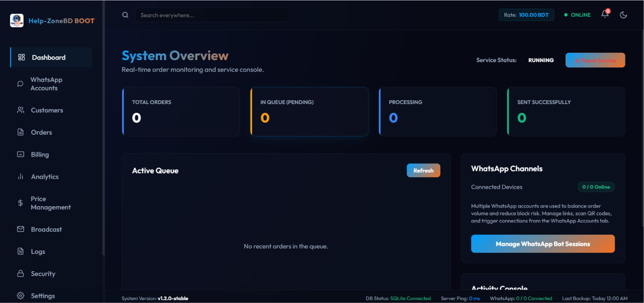644x303 pixels.
Task: Click the Help-ZoneBD BOOT title
Action: (62, 21)
